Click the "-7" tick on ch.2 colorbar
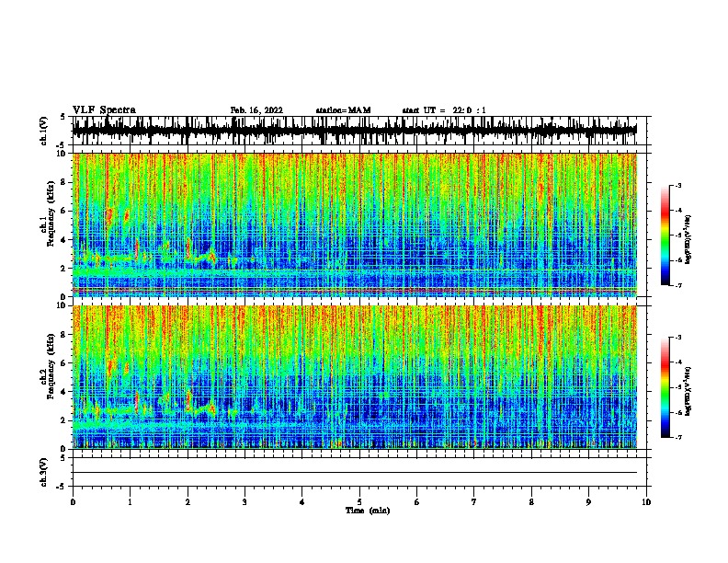The width and height of the screenshot is (728, 563). [677, 437]
